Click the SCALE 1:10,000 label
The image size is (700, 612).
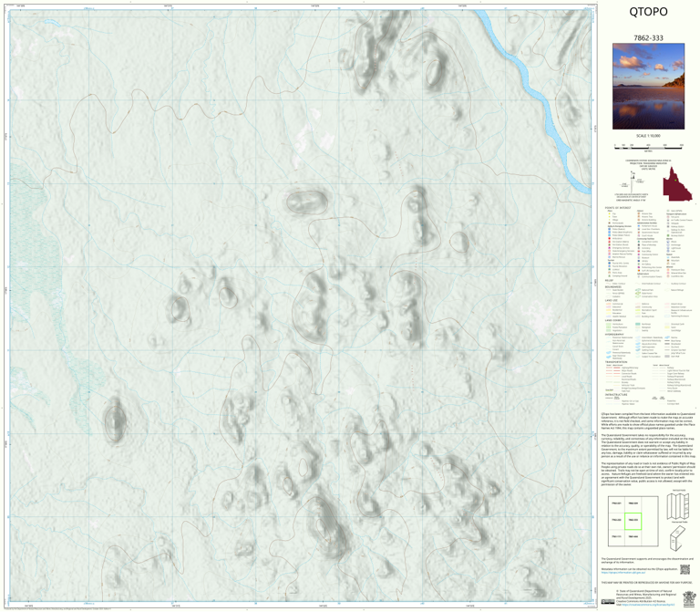648,135
